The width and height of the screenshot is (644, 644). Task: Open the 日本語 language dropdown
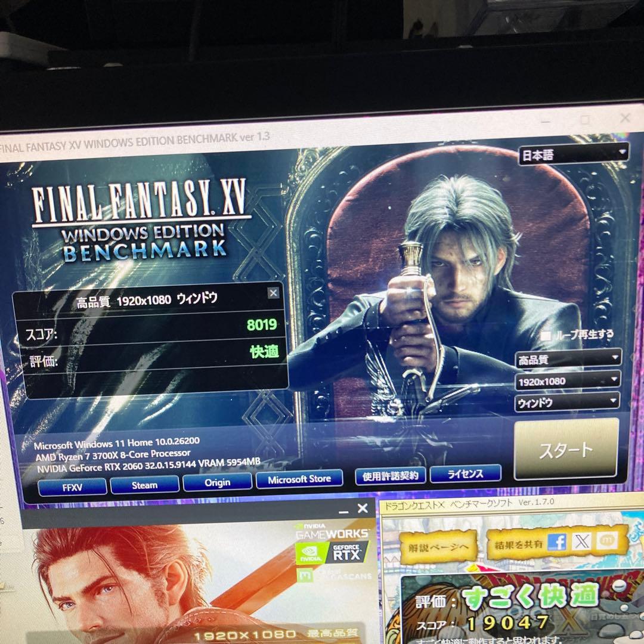pyautogui.click(x=573, y=154)
